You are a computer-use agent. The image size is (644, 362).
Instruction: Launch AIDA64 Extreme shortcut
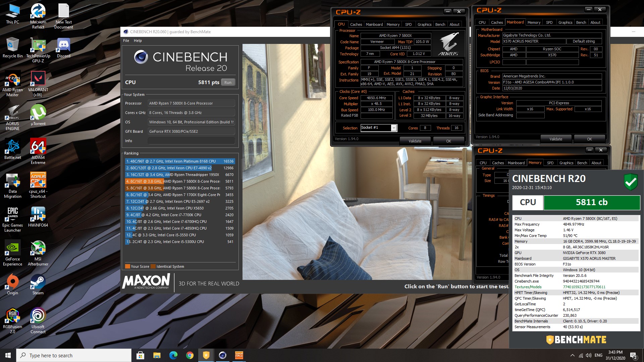click(38, 152)
